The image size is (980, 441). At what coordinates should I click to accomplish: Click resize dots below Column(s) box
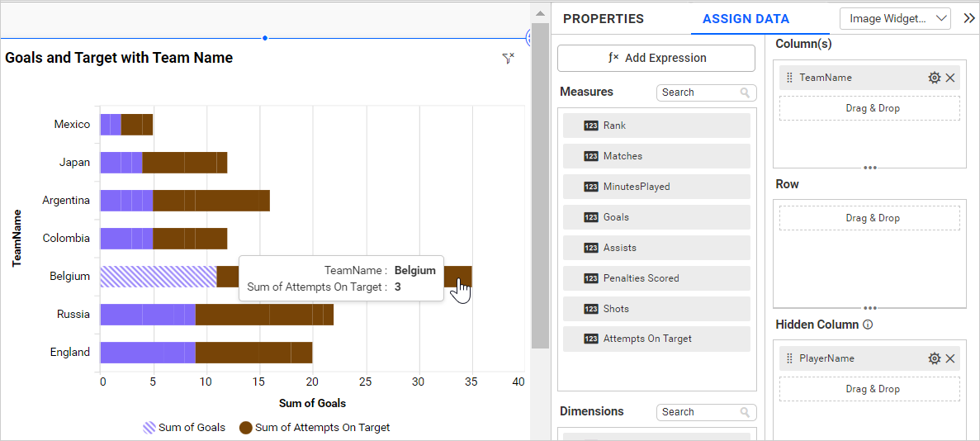coord(869,168)
